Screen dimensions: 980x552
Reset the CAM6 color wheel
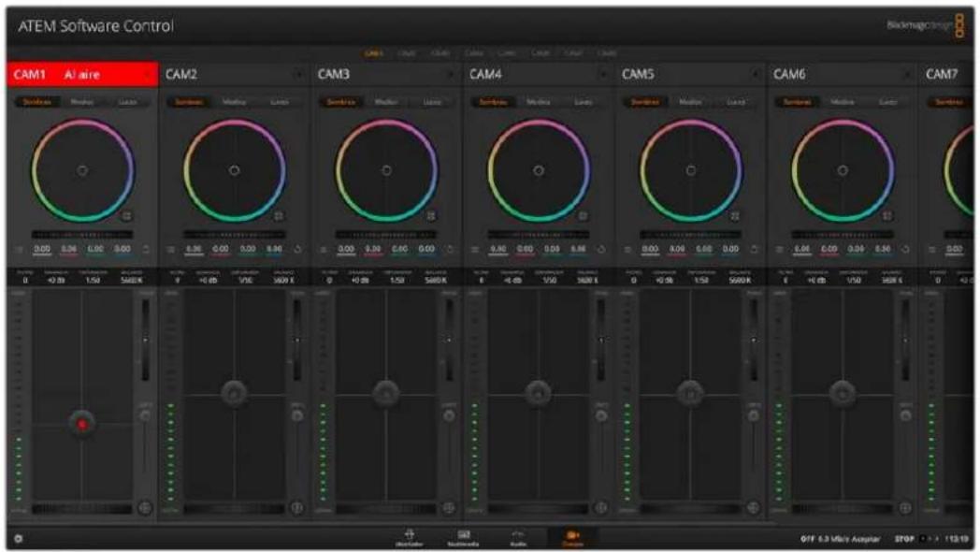886,216
